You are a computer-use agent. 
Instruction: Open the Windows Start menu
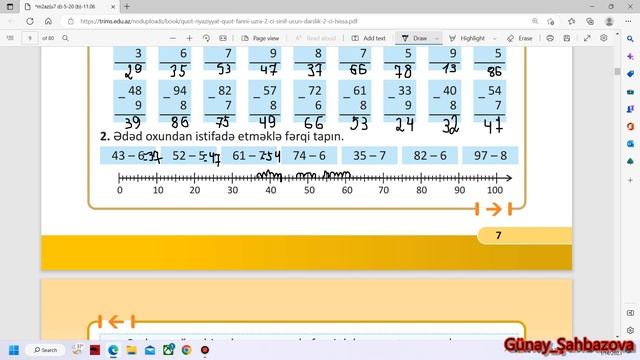tap(14, 350)
